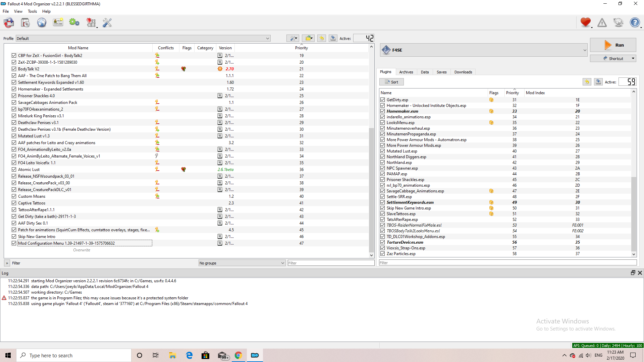
Task: Open Cortana circle on the taskbar
Action: coord(140,355)
